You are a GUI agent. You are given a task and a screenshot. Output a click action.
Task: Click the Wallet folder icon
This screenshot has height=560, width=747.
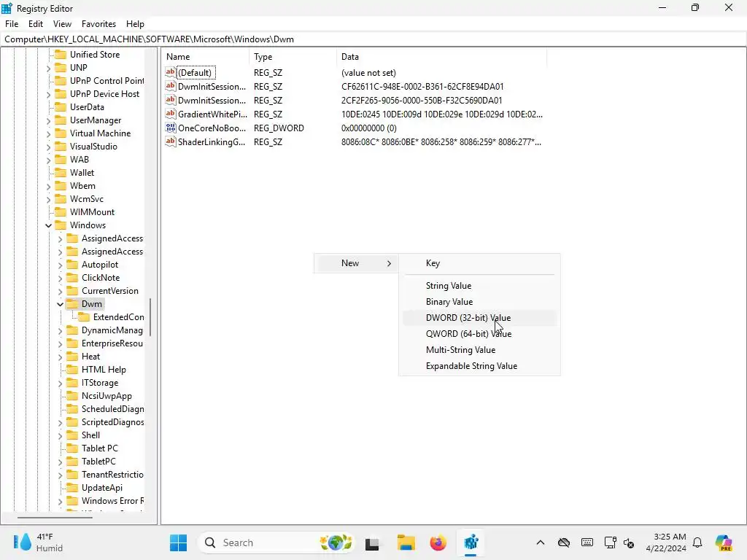[x=61, y=172]
